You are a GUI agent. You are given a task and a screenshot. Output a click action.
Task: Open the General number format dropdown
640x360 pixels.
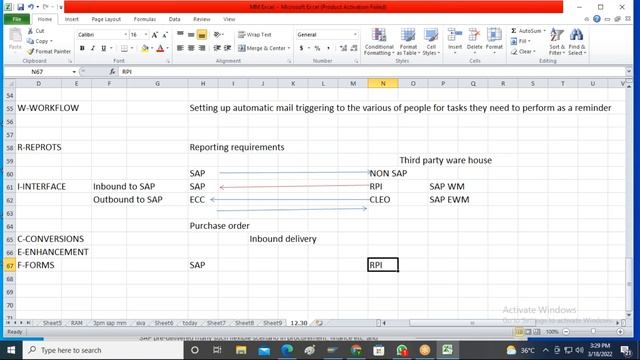[x=355, y=35]
